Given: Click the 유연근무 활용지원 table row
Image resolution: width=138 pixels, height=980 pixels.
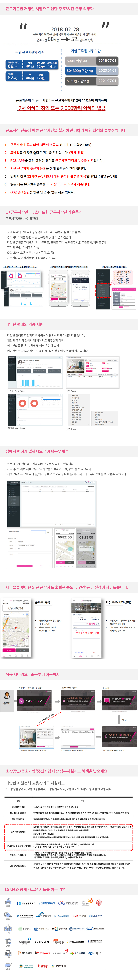Looking at the screenshot, I should point(69,832).
